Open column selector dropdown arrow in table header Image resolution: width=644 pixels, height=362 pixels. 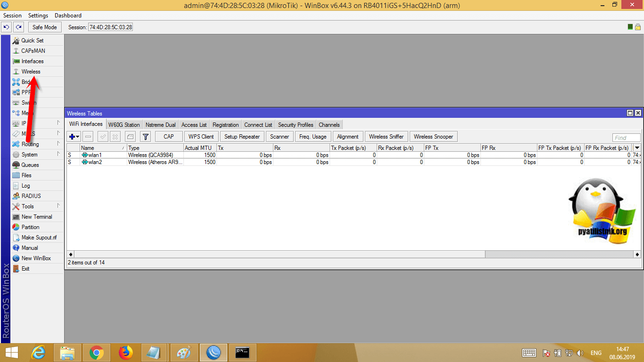coord(637,148)
